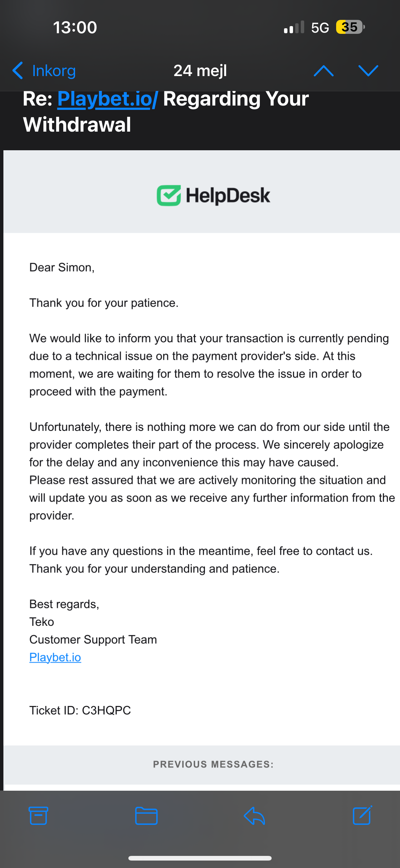This screenshot has width=400, height=868.
Task: Tap the "24 mejl" navigation title
Action: pos(200,71)
